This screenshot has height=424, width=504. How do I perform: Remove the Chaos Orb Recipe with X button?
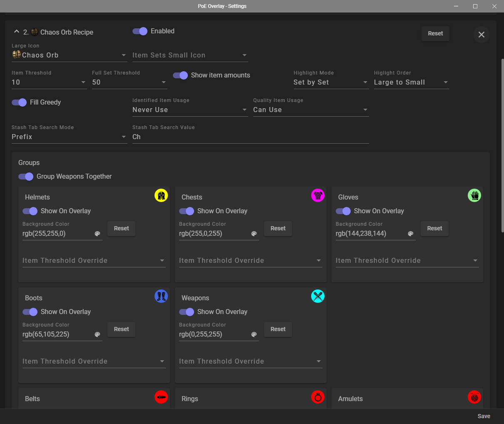482,35
